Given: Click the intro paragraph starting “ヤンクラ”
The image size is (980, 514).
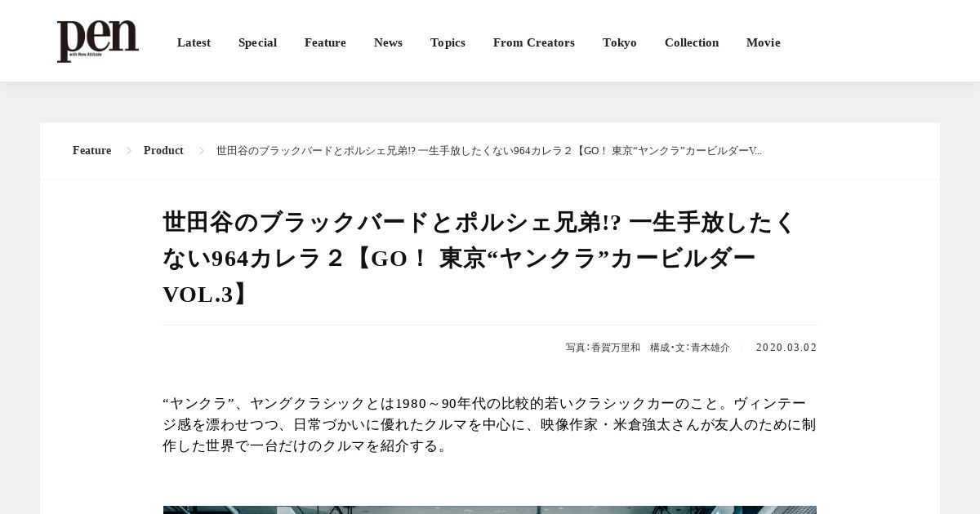Looking at the screenshot, I should point(489,425).
